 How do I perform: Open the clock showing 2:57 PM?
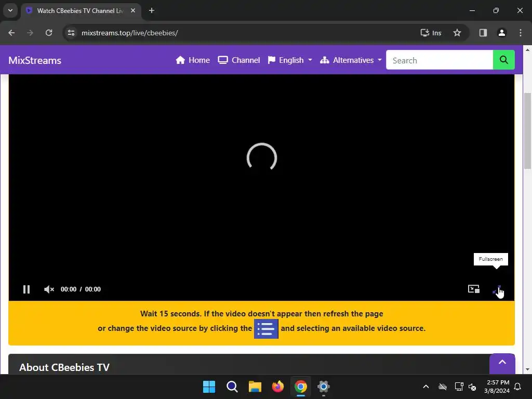(497, 387)
